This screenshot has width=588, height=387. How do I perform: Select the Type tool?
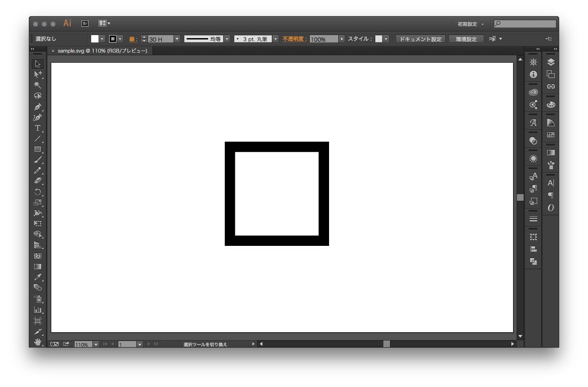click(38, 128)
